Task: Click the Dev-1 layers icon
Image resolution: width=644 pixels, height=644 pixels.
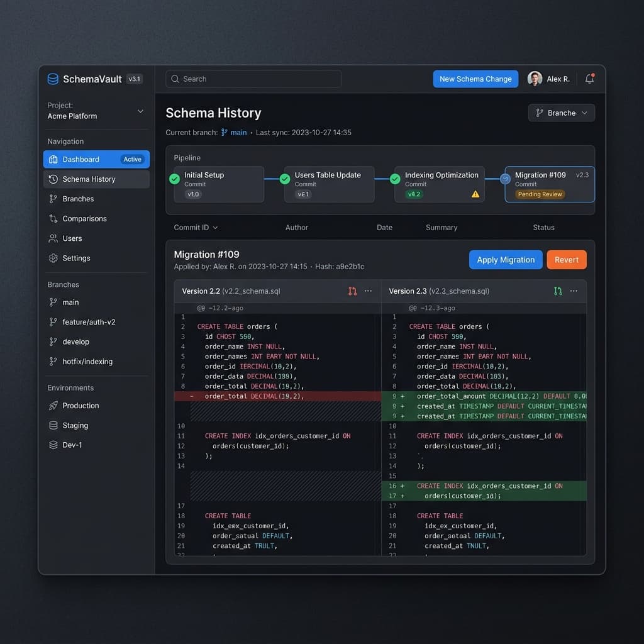Action: [53, 445]
